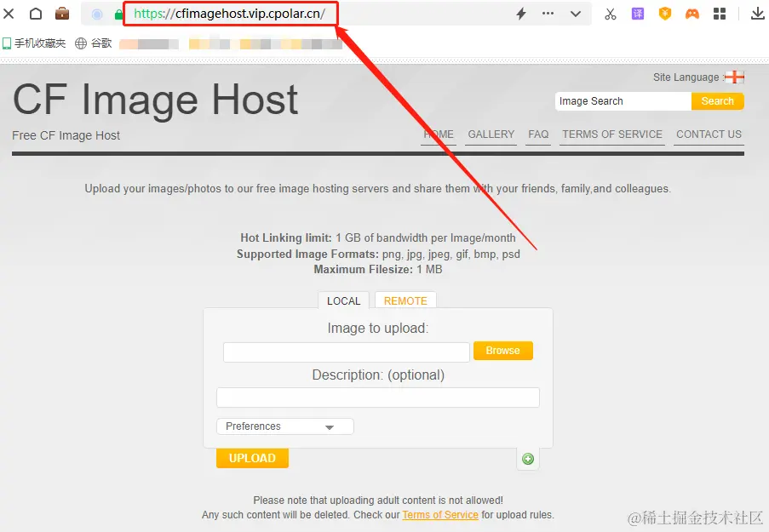
Task: Open the FAQ menu item
Action: point(538,134)
